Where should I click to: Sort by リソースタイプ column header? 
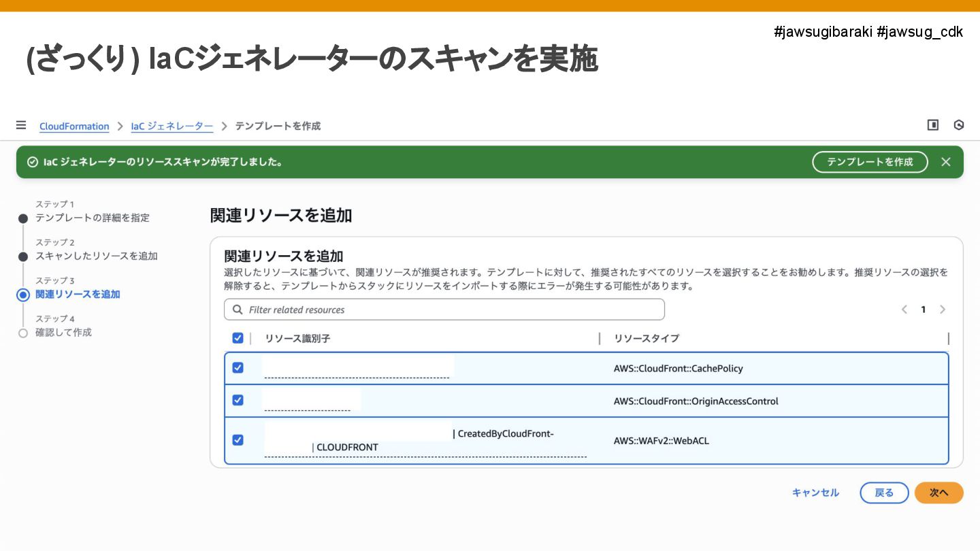point(647,338)
